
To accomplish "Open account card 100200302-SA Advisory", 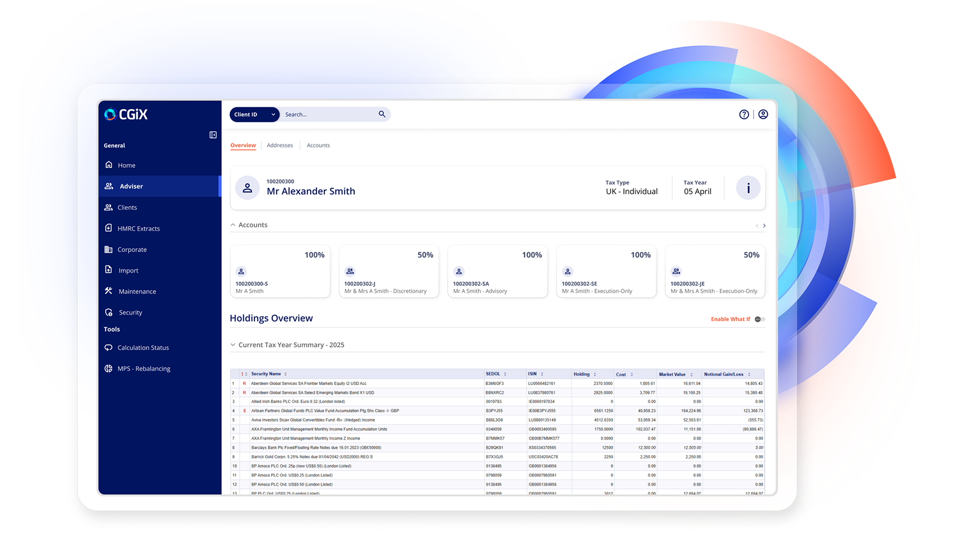I will (x=498, y=271).
